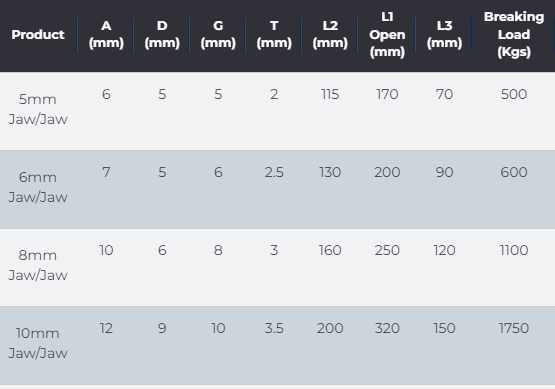Select the G (mm) column header

[218, 34]
